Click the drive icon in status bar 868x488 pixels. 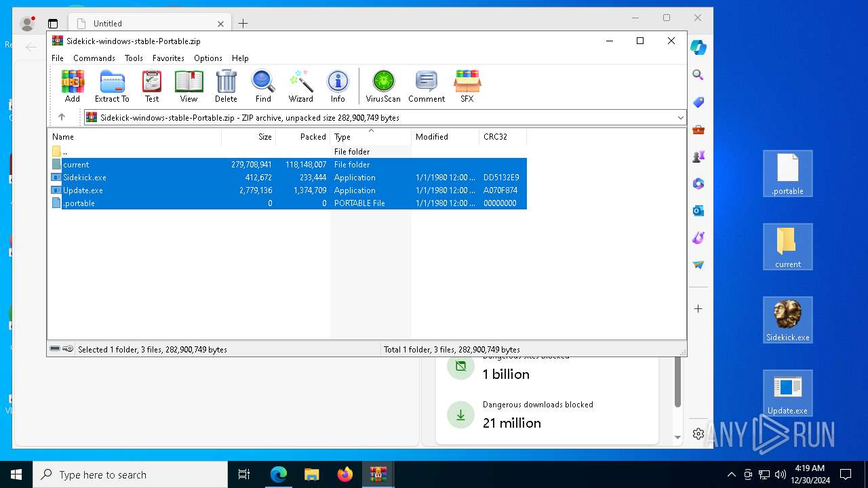[x=55, y=349]
